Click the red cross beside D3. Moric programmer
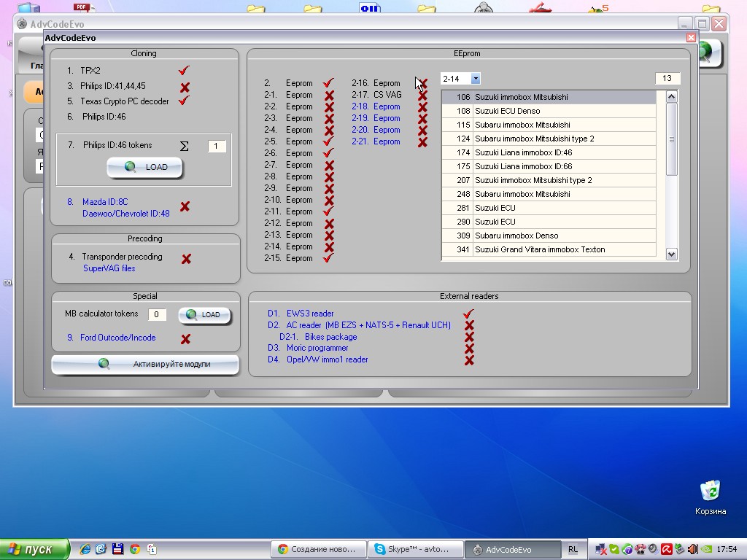Viewport: 747px width, 560px height. coord(469,348)
